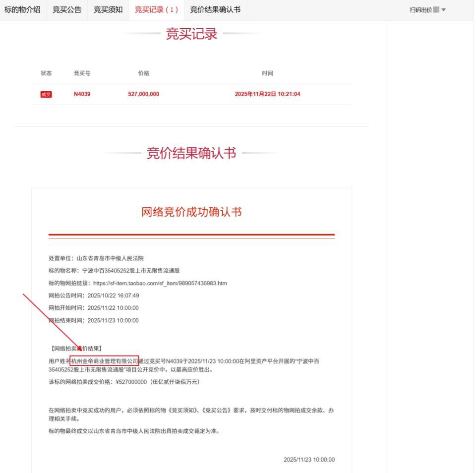Click the 时间 column header
Image resolution: width=476 pixels, height=473 pixels.
point(268,73)
